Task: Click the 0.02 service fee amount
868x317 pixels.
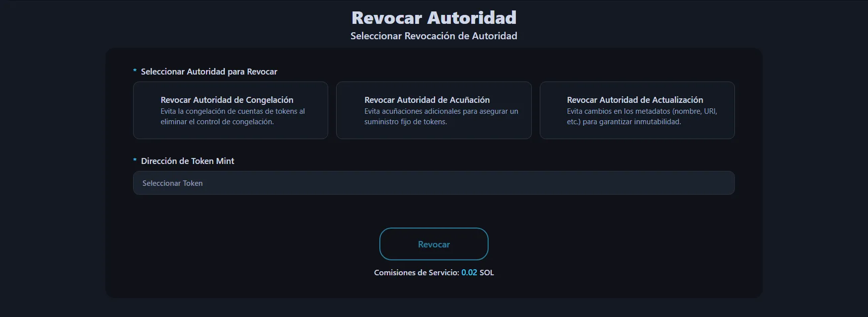Action: [469, 272]
